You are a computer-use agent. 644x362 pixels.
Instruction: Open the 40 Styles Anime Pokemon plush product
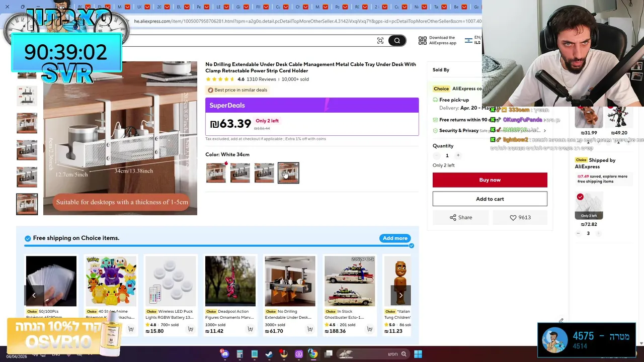tap(111, 281)
